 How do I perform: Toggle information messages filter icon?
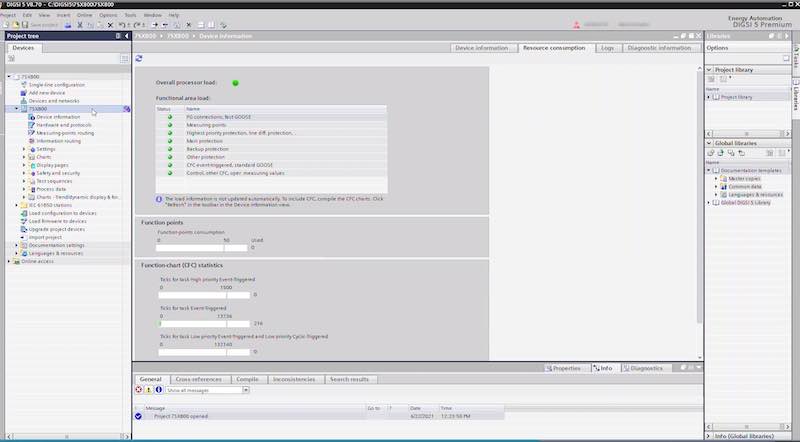click(159, 390)
